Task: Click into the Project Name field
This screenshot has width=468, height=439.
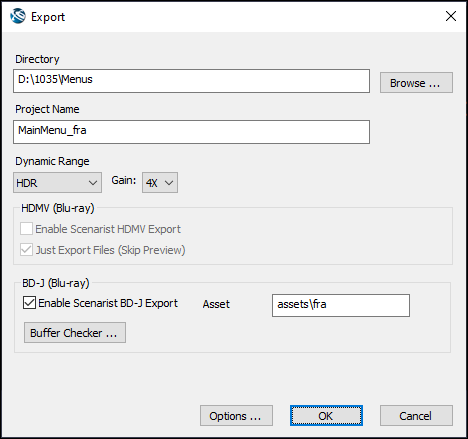Action: pyautogui.click(x=191, y=132)
